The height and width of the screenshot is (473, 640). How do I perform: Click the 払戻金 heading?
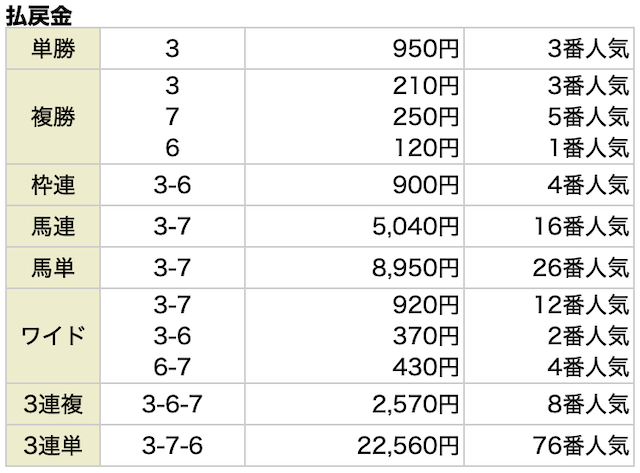[39, 16]
